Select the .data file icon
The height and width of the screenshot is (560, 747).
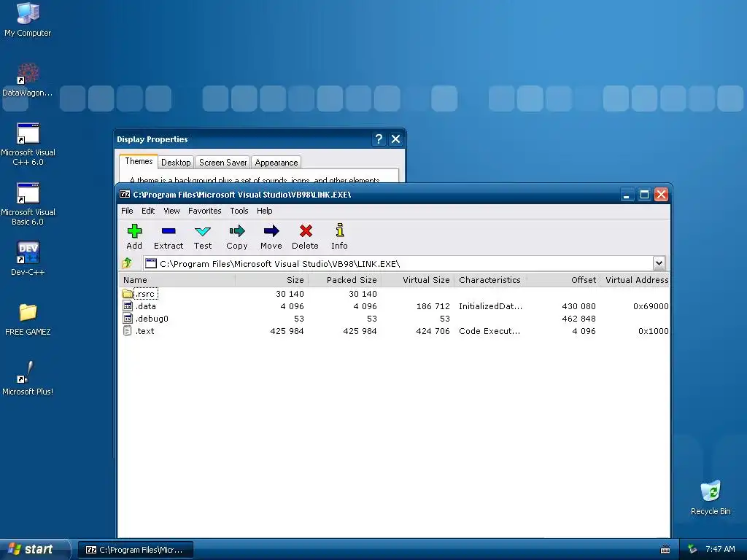tap(127, 306)
